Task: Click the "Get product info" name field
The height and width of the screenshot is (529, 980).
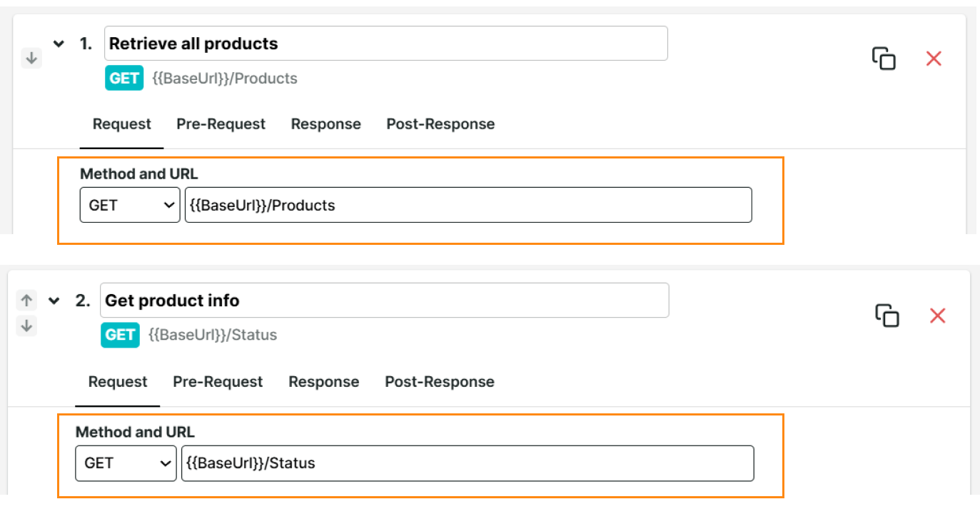Action: click(385, 300)
